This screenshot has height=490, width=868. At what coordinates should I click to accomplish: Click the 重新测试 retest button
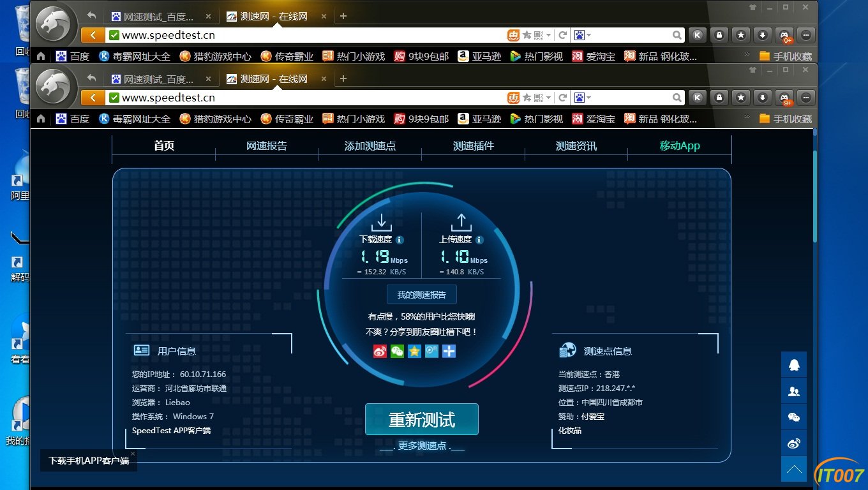(x=422, y=419)
